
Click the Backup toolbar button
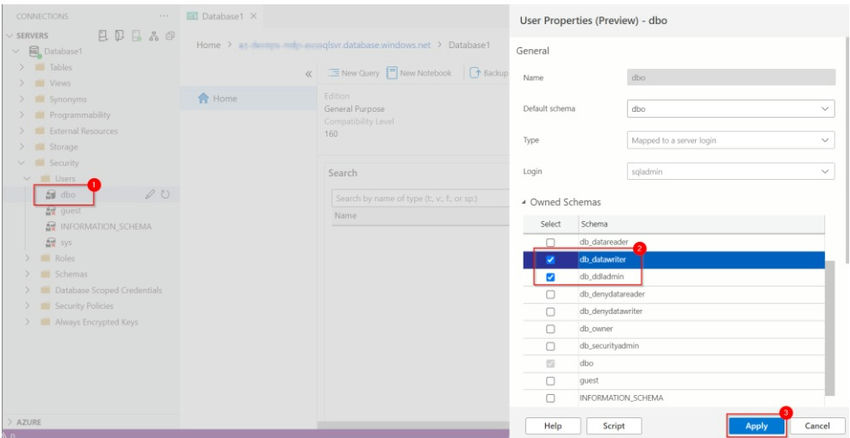click(488, 73)
